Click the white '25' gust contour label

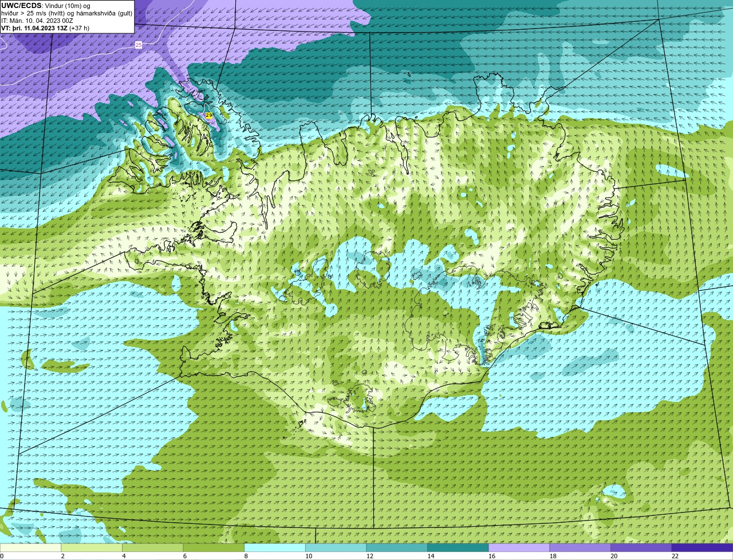(139, 45)
